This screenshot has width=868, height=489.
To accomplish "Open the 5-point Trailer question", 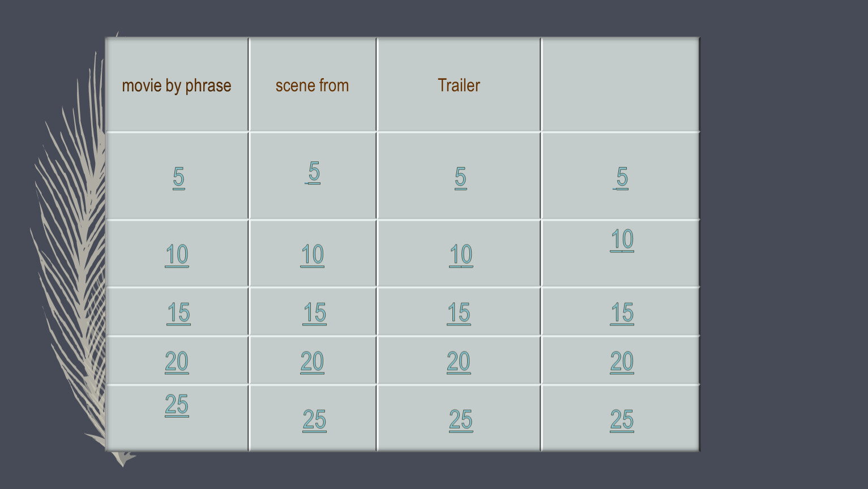I will pyautogui.click(x=460, y=177).
